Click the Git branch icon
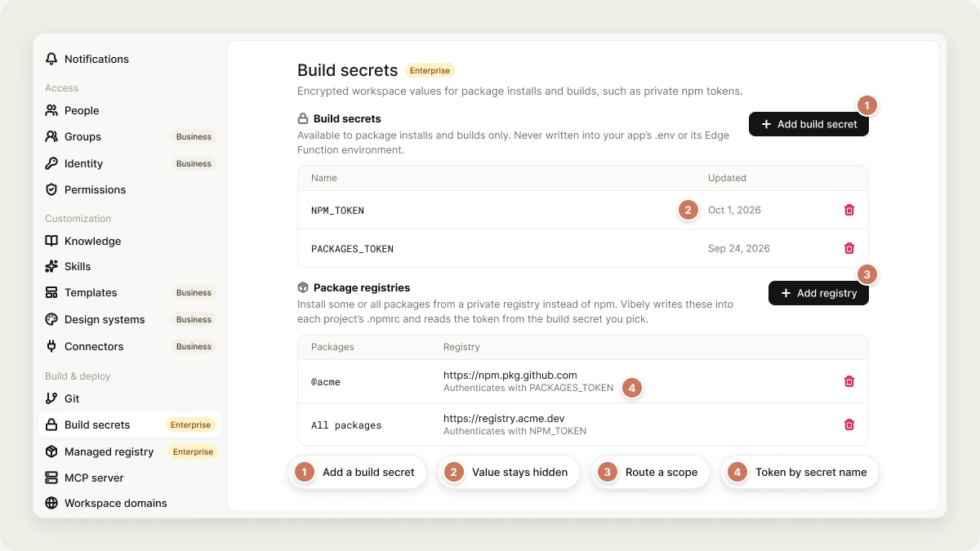 click(x=51, y=398)
